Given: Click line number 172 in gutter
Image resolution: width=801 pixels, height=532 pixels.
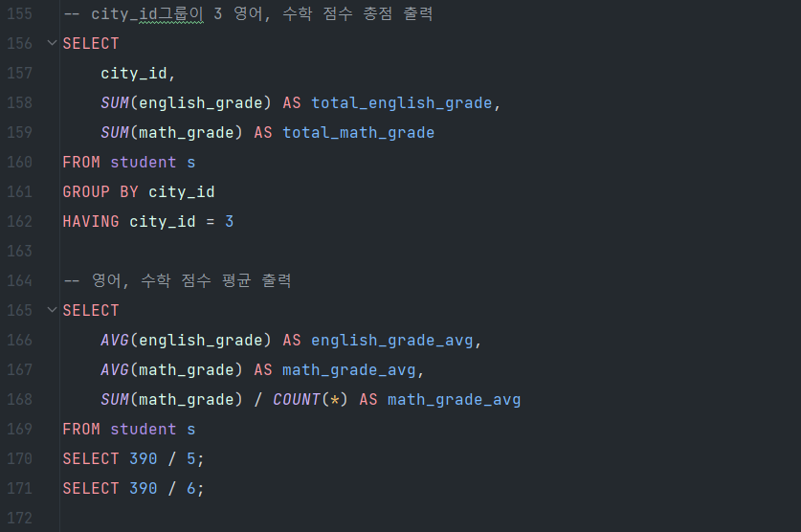Looking at the screenshot, I should 20,518.
